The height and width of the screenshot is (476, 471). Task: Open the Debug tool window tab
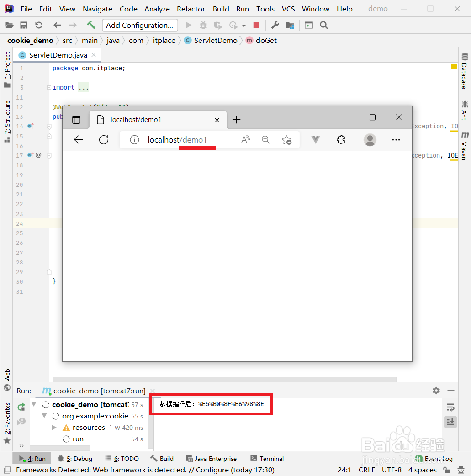[x=75, y=458]
